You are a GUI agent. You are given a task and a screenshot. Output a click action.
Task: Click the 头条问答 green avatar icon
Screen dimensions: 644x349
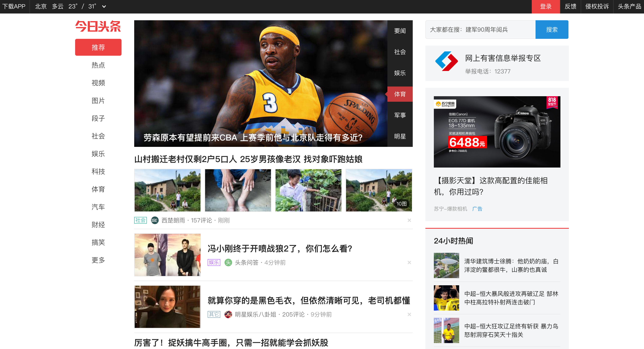(228, 262)
